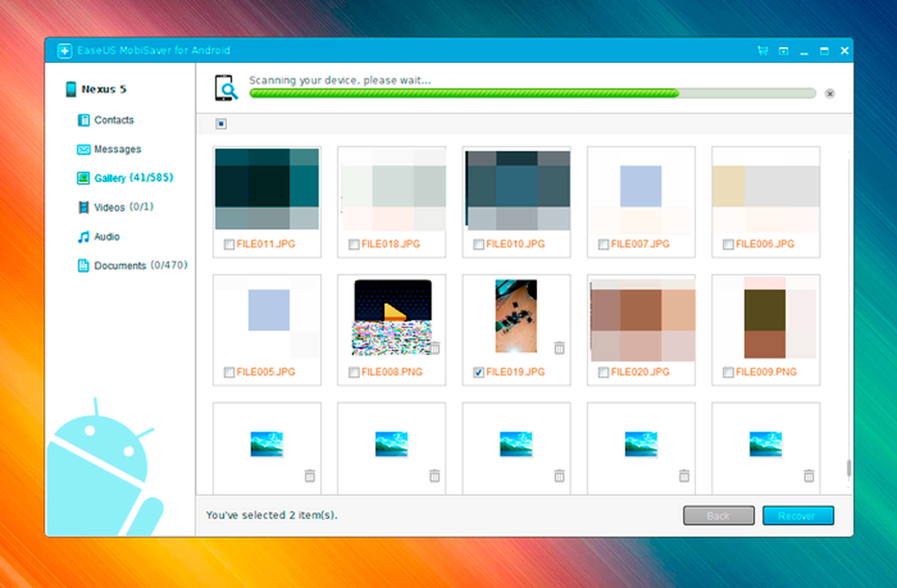Click the FILE011.JPG file name
Viewport: 897px width, 588px height.
click(x=266, y=244)
